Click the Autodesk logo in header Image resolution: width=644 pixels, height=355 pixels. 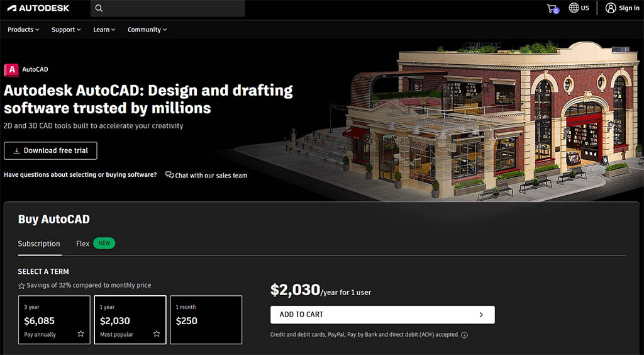pyautogui.click(x=35, y=8)
